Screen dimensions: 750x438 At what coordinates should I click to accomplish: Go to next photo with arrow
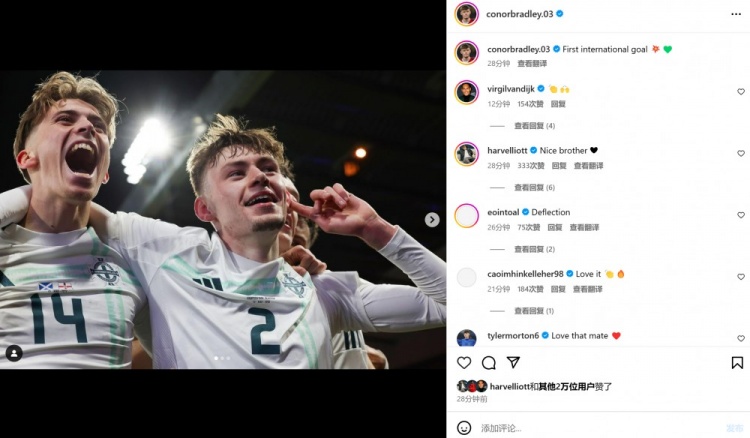(432, 220)
